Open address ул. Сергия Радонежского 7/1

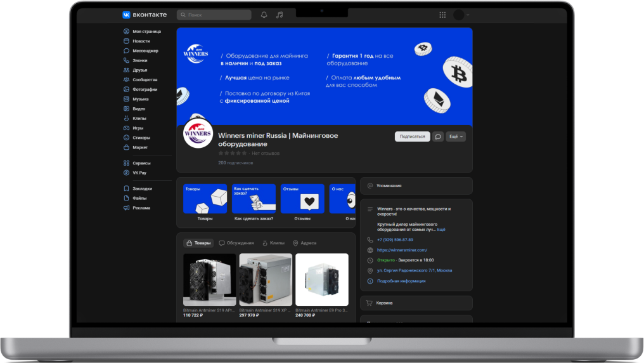(415, 270)
